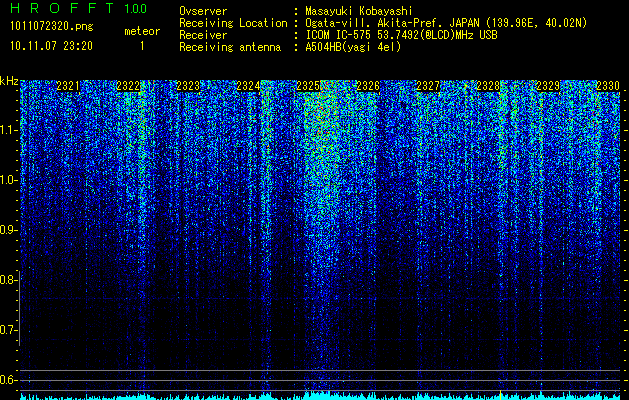Click the 2327 time marker label
The image size is (629, 400).
[x=428, y=86]
